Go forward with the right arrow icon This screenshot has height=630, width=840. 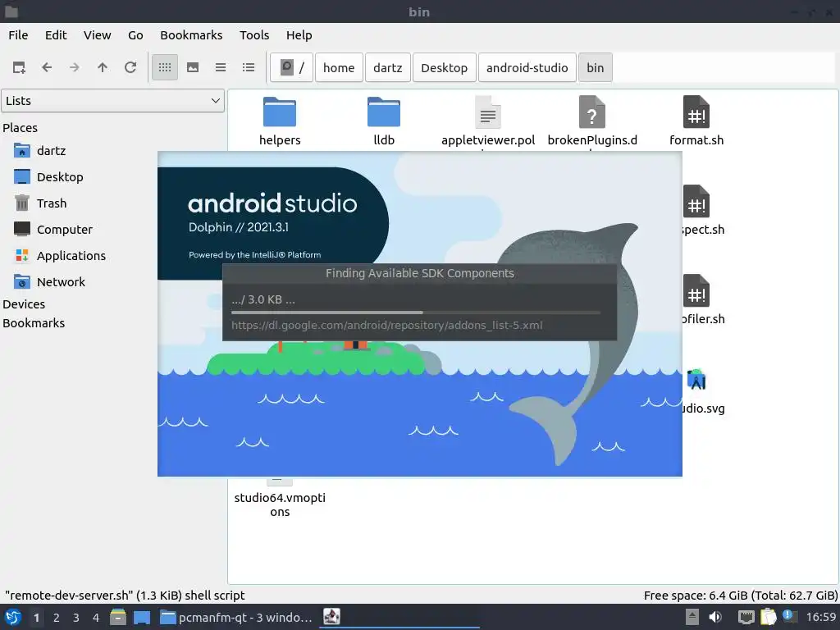pyautogui.click(x=75, y=67)
